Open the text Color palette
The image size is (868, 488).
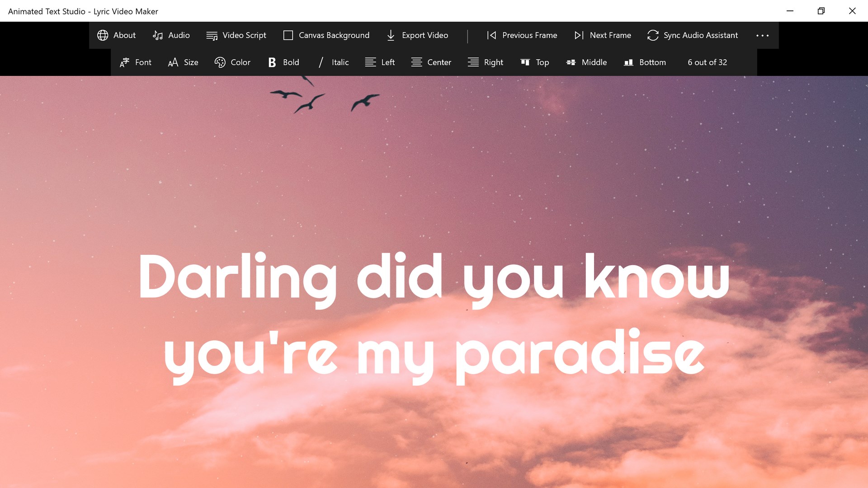(232, 62)
